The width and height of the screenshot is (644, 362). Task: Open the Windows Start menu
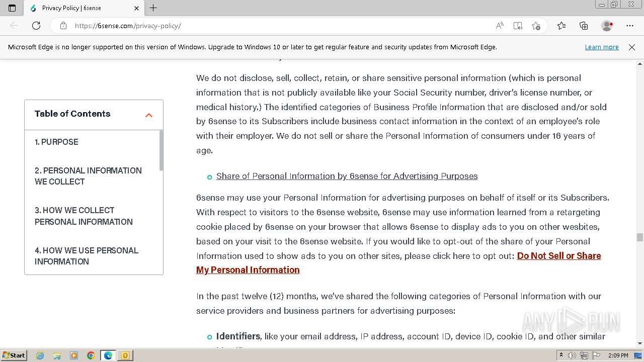14,355
